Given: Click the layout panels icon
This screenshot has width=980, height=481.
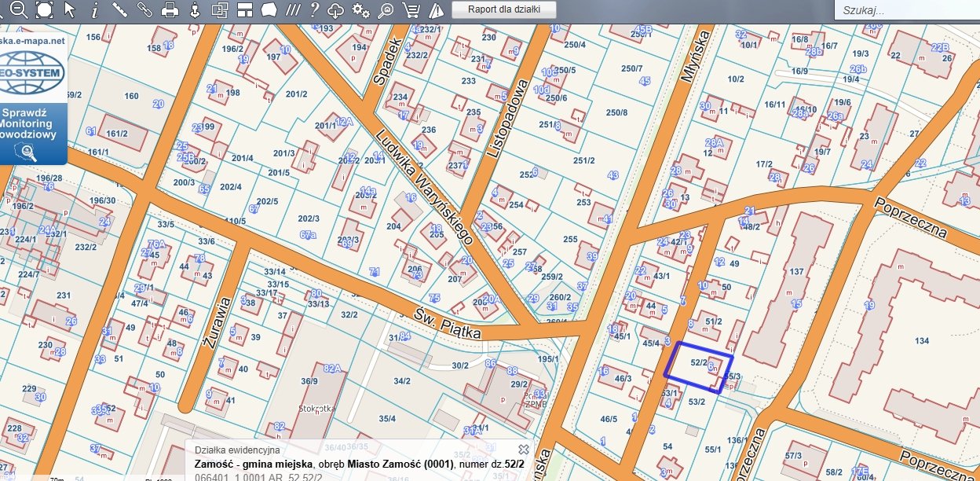Looking at the screenshot, I should click(x=245, y=9).
